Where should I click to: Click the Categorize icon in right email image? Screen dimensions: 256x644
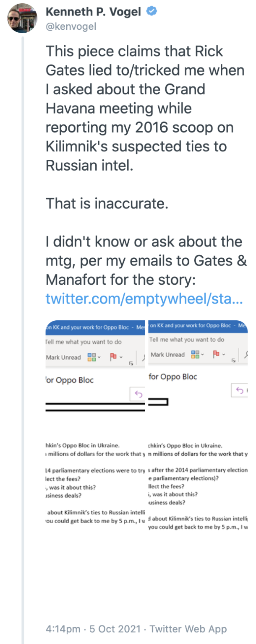(195, 354)
